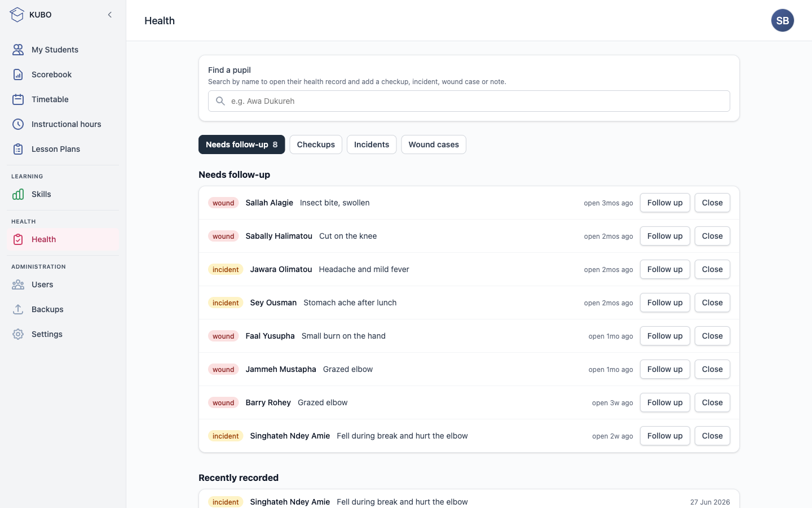Close Jammeh Mustapha's wound case
The width and height of the screenshot is (812, 508).
tap(712, 369)
